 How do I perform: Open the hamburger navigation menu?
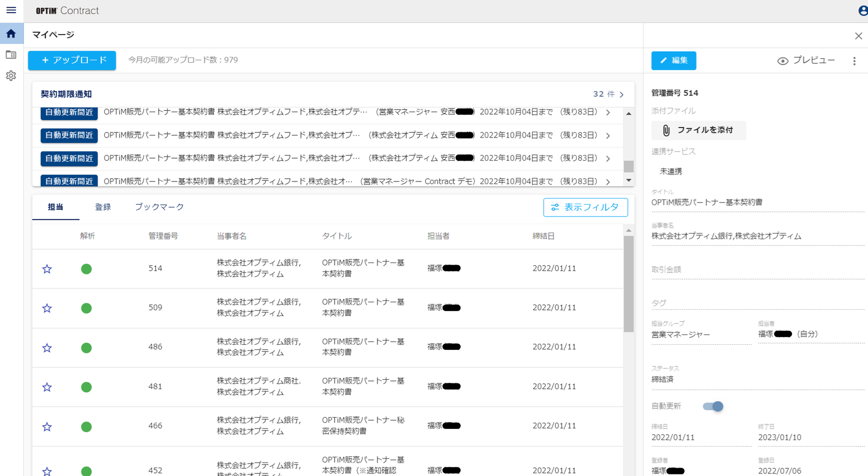point(11,10)
